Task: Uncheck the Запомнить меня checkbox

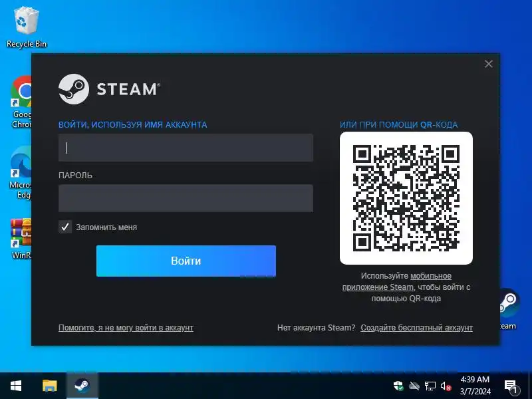Action: tap(65, 227)
